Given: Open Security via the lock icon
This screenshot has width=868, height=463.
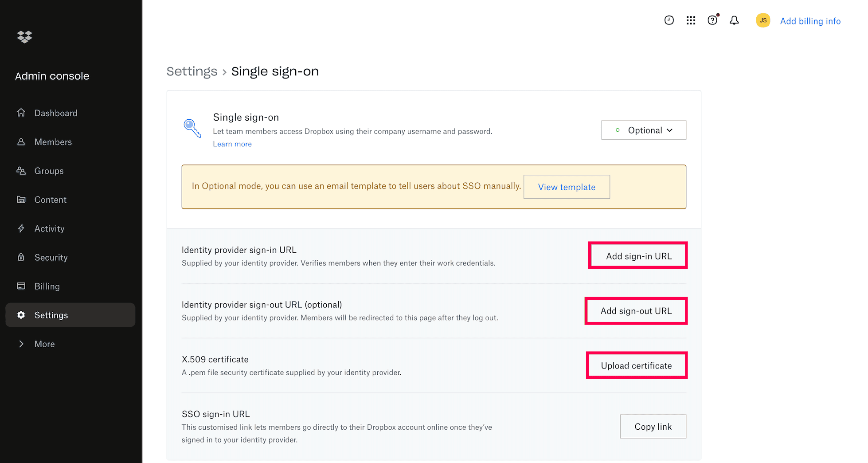Looking at the screenshot, I should pyautogui.click(x=21, y=257).
